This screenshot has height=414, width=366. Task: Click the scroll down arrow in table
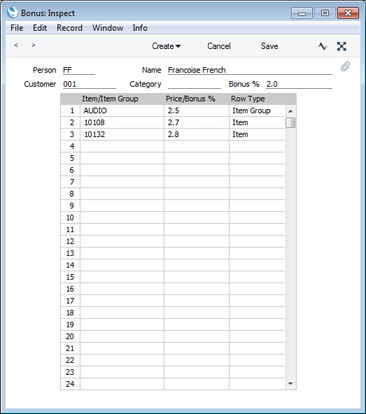coord(290,384)
